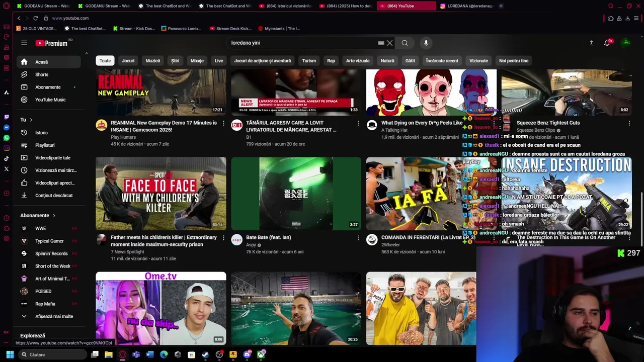
Task: Open Istoric in the sidebar
Action: coord(48,133)
